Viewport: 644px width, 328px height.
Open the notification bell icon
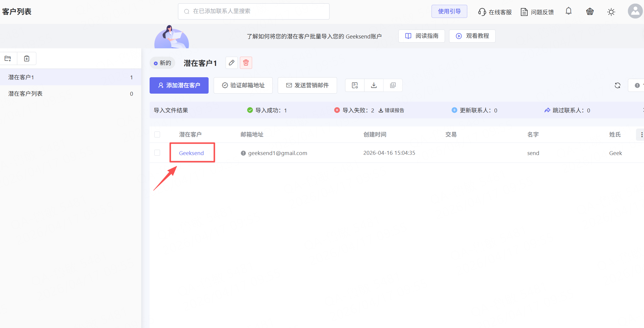tap(569, 11)
